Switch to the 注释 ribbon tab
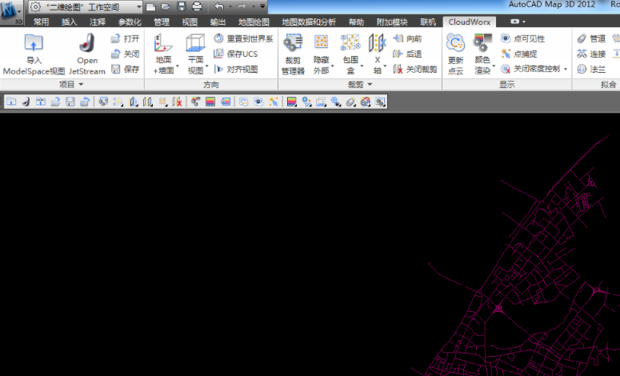The height and width of the screenshot is (376, 620). coord(97,22)
